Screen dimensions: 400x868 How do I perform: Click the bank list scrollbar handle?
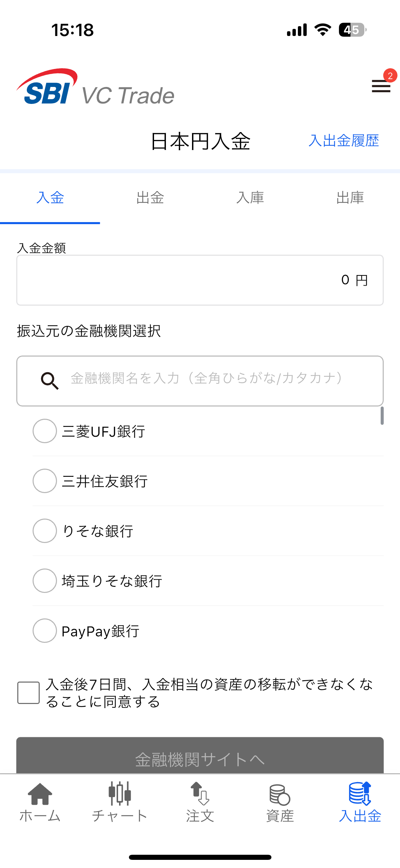click(x=382, y=416)
